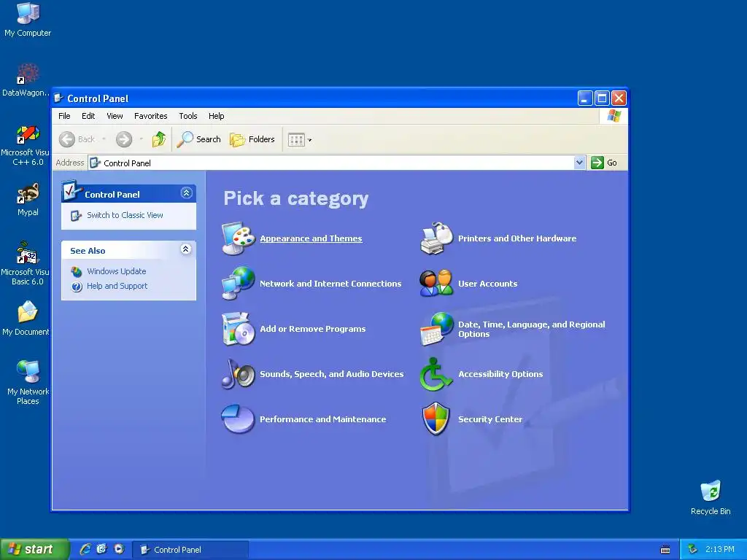The width and height of the screenshot is (747, 560).
Task: Open the Printers and Other Hardware icon
Action: click(436, 238)
